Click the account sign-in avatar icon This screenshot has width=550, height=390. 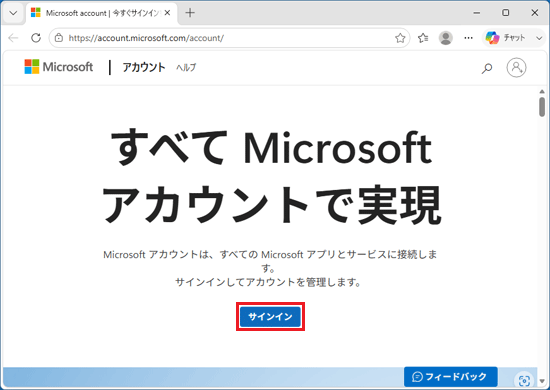coord(516,67)
